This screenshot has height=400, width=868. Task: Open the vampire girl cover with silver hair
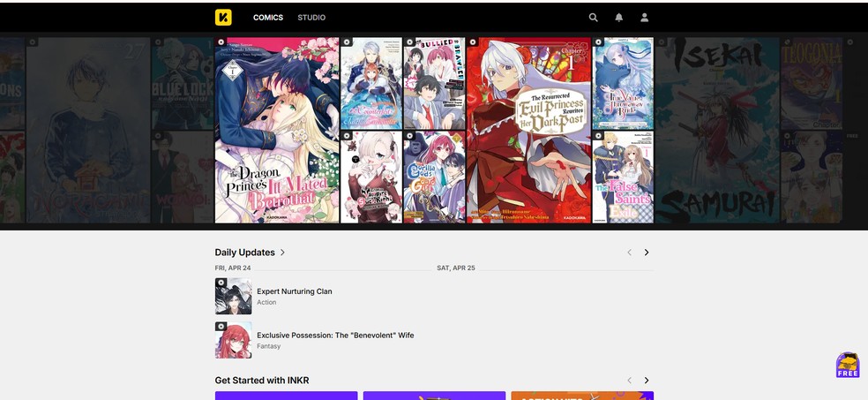click(370, 177)
